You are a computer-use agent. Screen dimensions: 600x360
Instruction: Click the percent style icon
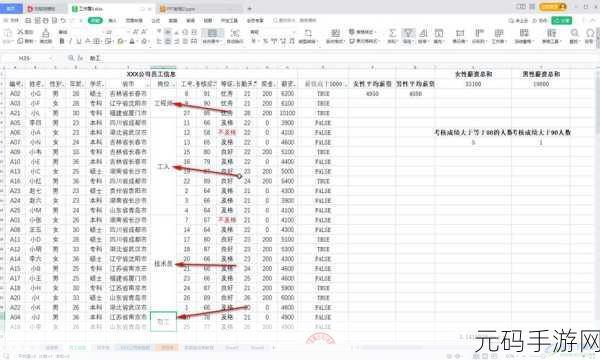[265, 41]
